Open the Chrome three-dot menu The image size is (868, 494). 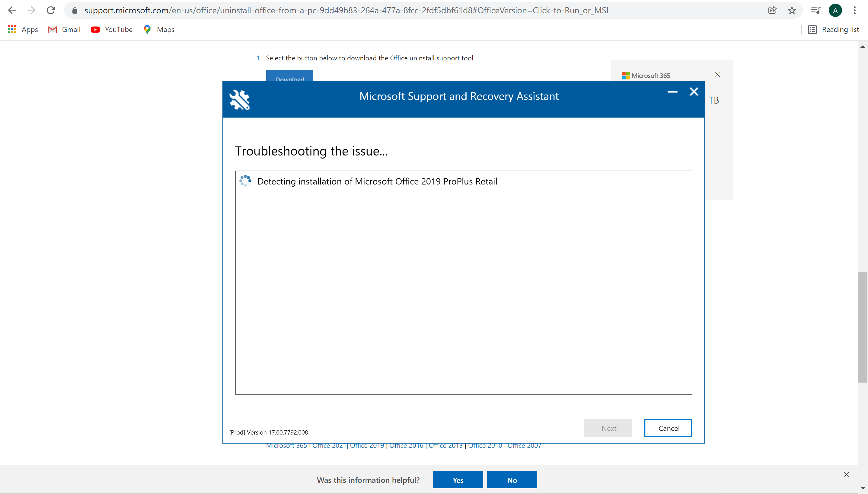pos(854,10)
